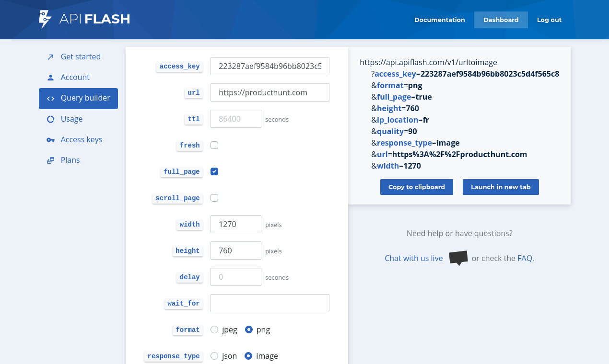Click the Log out option
This screenshot has width=609, height=364.
(x=549, y=20)
